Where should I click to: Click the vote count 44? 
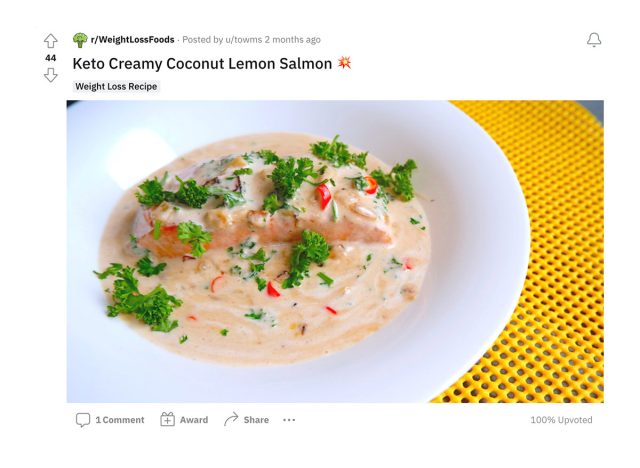click(x=51, y=58)
